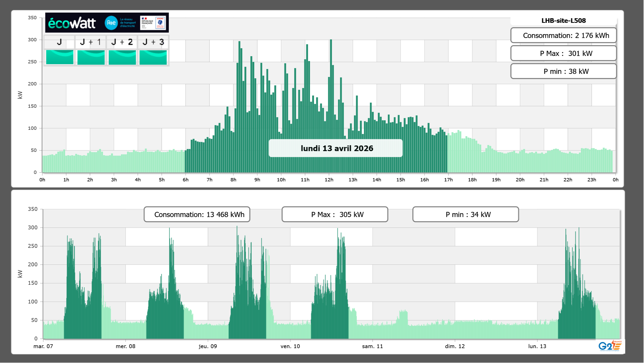Click the écowatt logo
This screenshot has width=644, height=363.
click(x=72, y=23)
